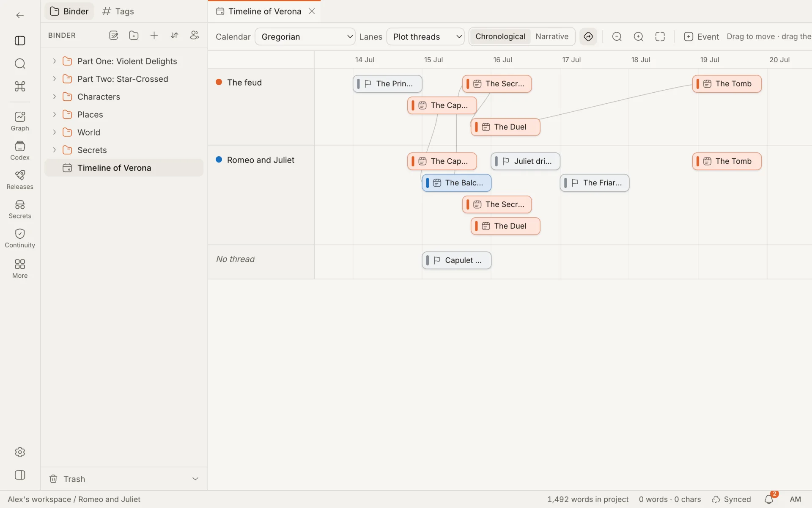
Task: Open the Calendar Gregorian dropdown
Action: [x=305, y=37]
